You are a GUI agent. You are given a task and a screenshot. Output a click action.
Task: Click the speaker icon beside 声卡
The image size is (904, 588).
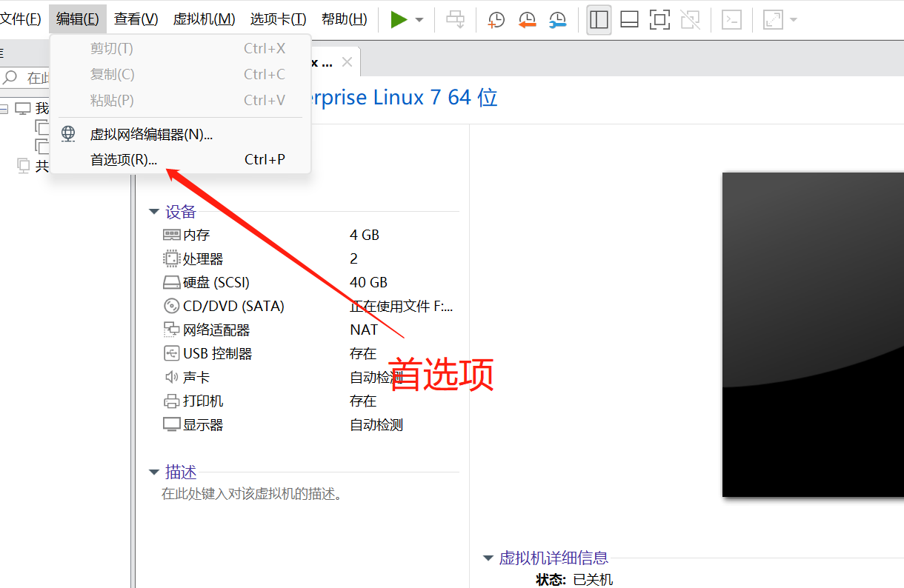(x=171, y=377)
